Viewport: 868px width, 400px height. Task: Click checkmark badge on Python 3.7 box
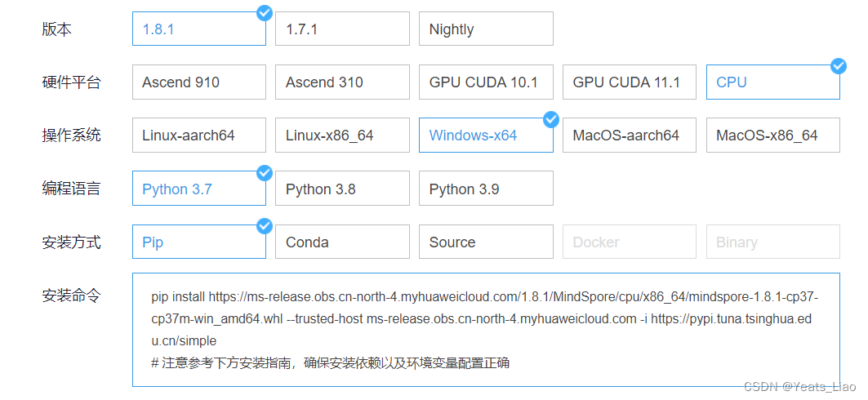(265, 172)
